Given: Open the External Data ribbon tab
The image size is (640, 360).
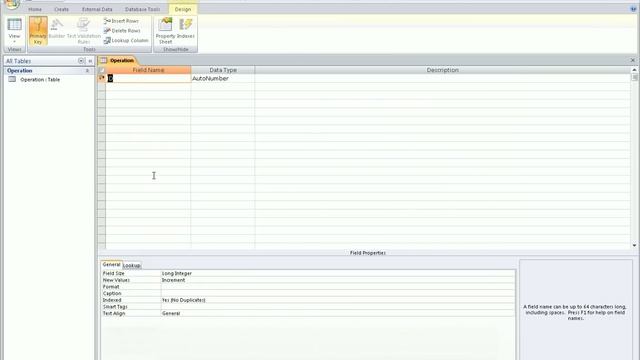Looking at the screenshot, I should click(x=97, y=9).
